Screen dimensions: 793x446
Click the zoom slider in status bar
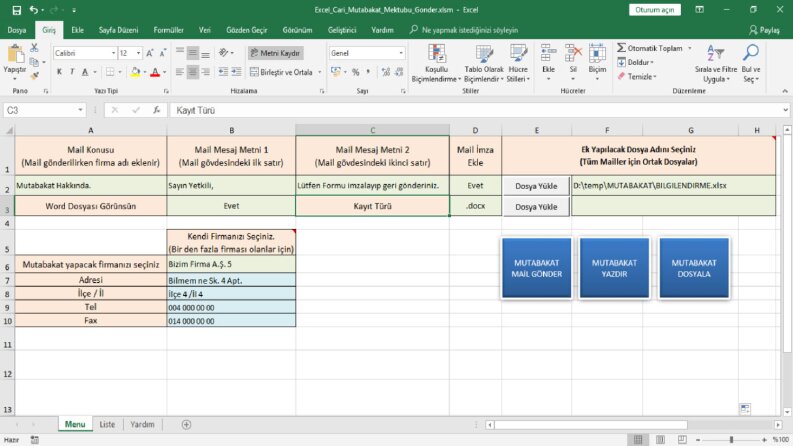tap(731, 440)
